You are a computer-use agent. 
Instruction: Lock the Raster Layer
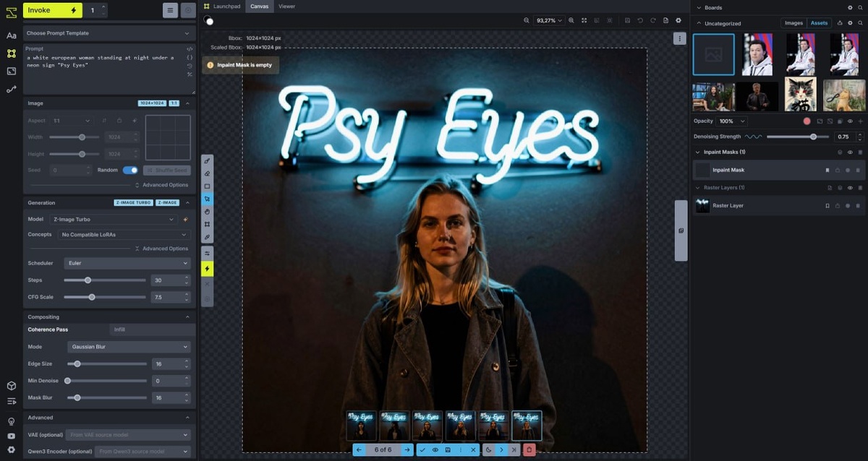click(x=838, y=206)
